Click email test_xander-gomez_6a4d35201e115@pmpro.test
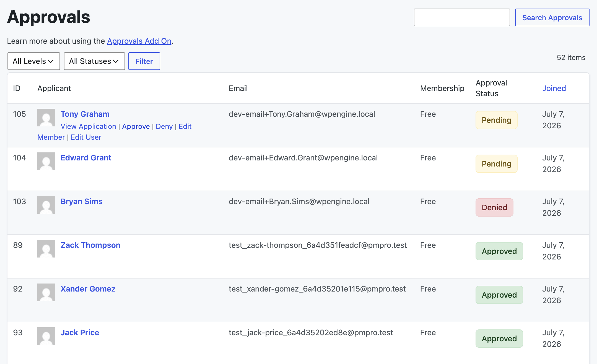 click(x=317, y=289)
